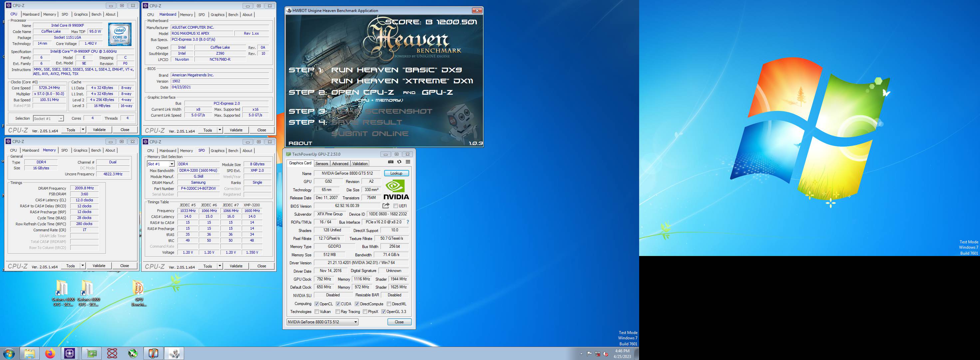The width and height of the screenshot is (980, 360).
Task: Click SUBMIT ONLINE in the Heaven app
Action: point(370,133)
